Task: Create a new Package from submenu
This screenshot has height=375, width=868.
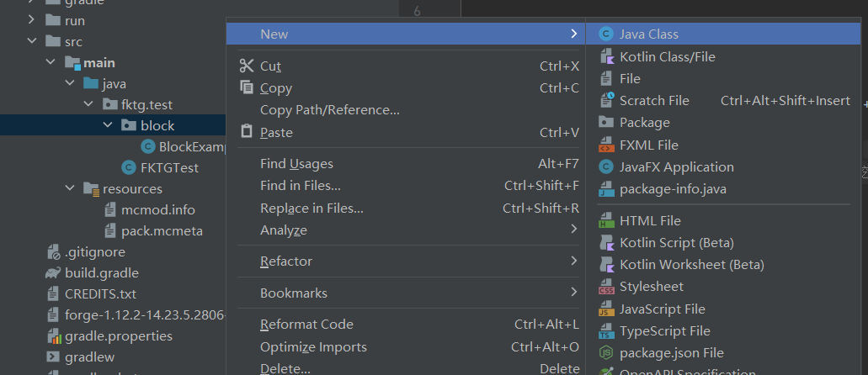Action: [x=644, y=123]
